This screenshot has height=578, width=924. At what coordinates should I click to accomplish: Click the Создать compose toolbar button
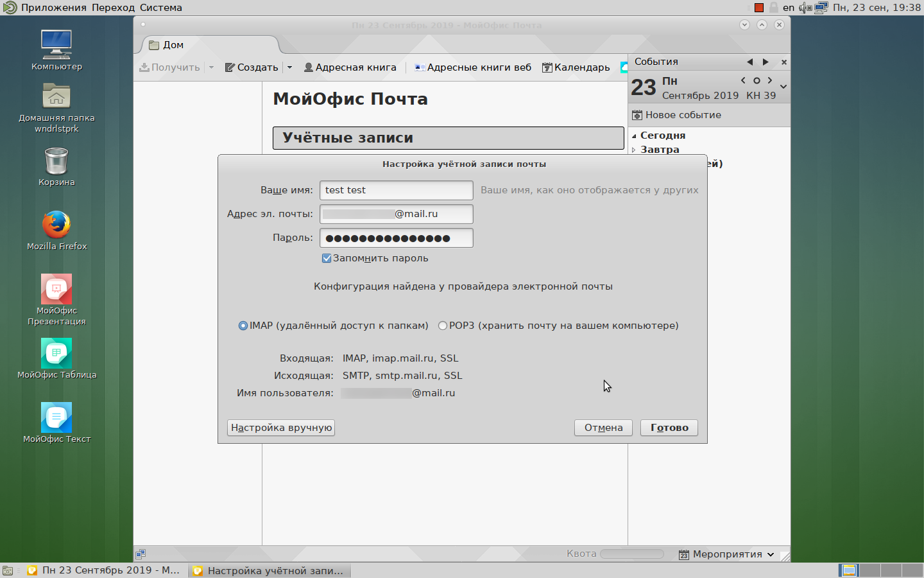point(252,67)
